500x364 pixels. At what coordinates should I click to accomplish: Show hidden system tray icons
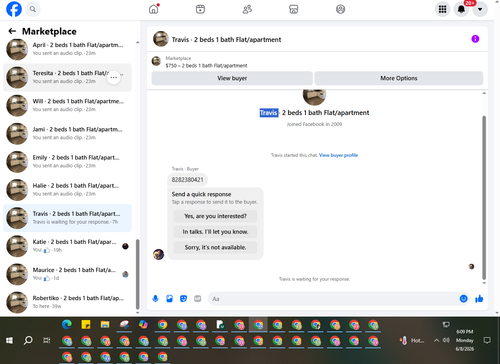(436, 340)
